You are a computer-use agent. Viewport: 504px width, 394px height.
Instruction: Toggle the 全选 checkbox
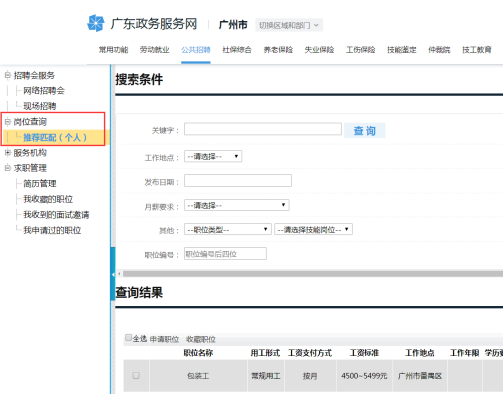tap(128, 338)
